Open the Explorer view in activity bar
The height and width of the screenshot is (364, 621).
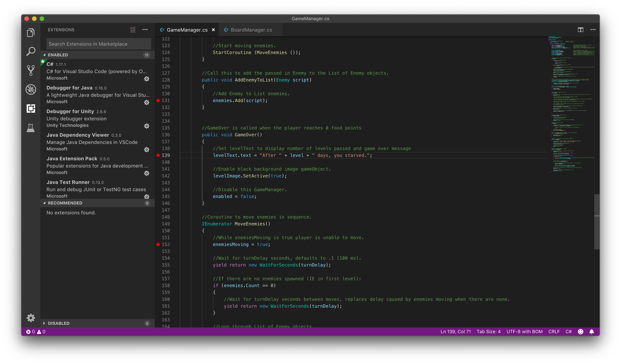click(30, 33)
